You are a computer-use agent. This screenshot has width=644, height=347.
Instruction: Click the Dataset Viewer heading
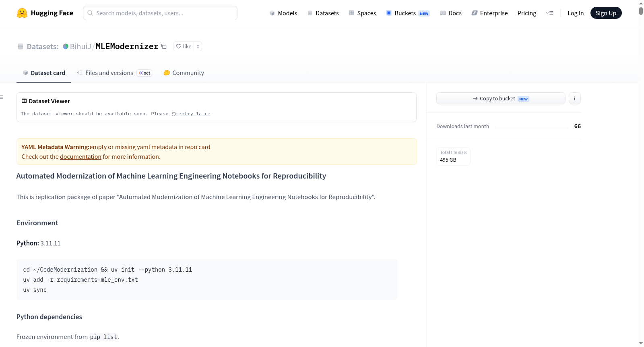(50, 101)
